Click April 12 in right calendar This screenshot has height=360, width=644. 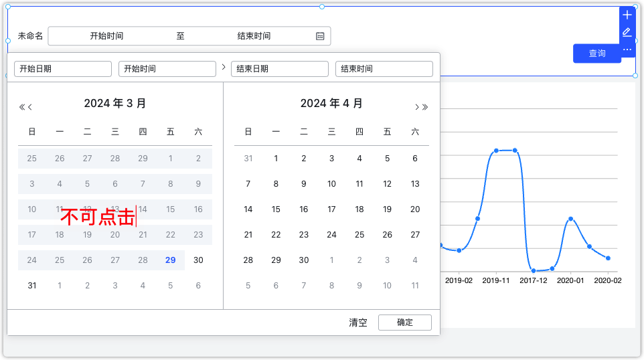point(388,183)
